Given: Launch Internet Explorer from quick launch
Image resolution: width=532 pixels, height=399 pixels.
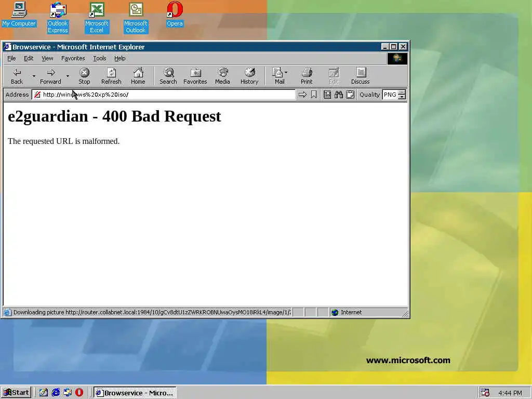Looking at the screenshot, I should [x=56, y=393].
